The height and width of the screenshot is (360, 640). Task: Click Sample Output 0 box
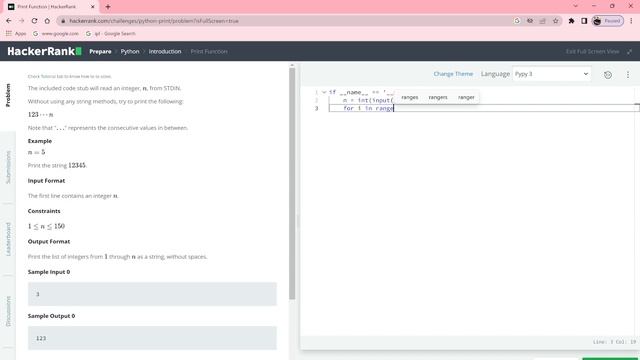[152, 338]
